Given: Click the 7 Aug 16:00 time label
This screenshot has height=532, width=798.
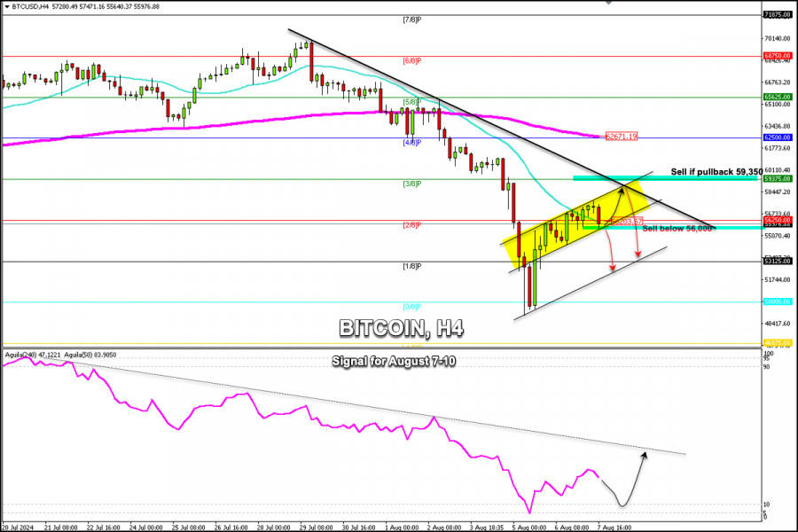Looking at the screenshot, I should tap(614, 528).
